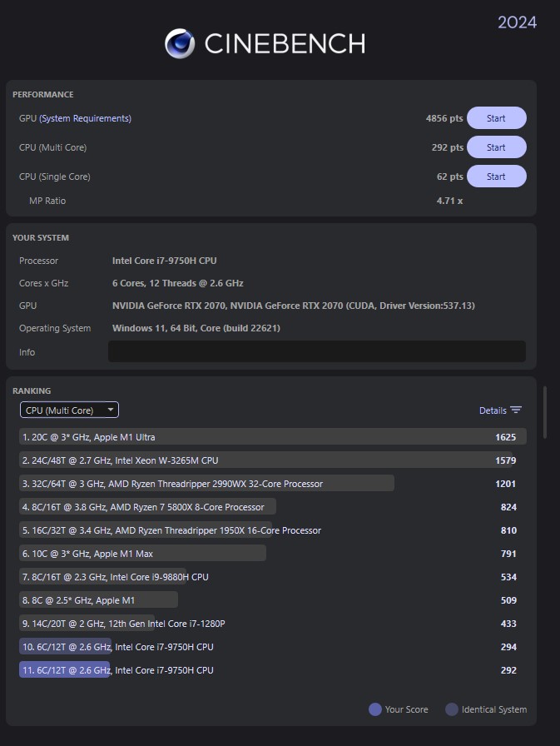Click the Details filter icon
The width and height of the screenshot is (560, 746).
516,410
